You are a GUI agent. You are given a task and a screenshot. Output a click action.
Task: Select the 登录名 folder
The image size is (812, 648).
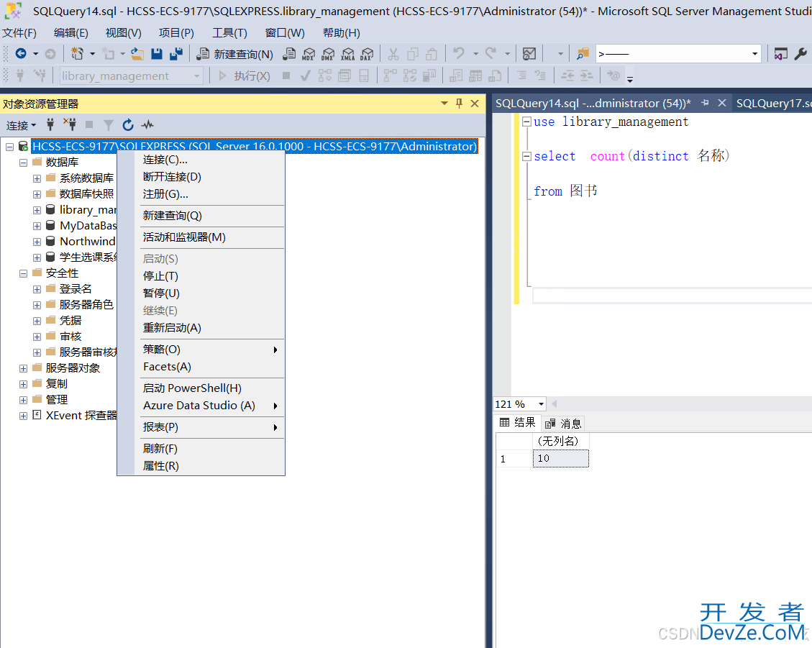76,289
